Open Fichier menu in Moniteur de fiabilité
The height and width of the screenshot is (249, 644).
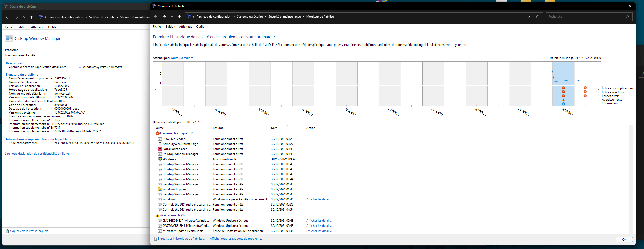click(157, 27)
